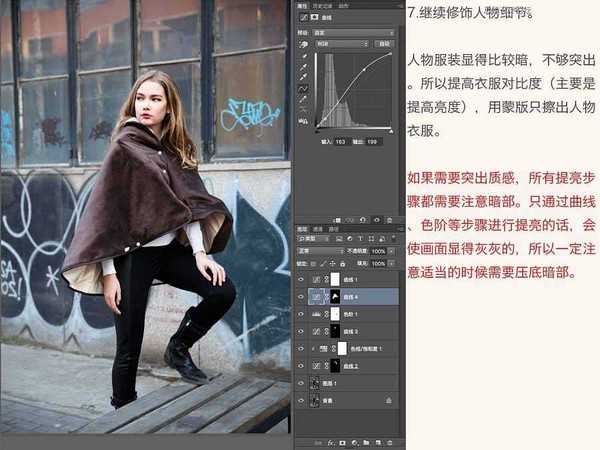This screenshot has height=450, width=600.
Task: Pick the white point eyedropper in Curves
Action: click(303, 78)
